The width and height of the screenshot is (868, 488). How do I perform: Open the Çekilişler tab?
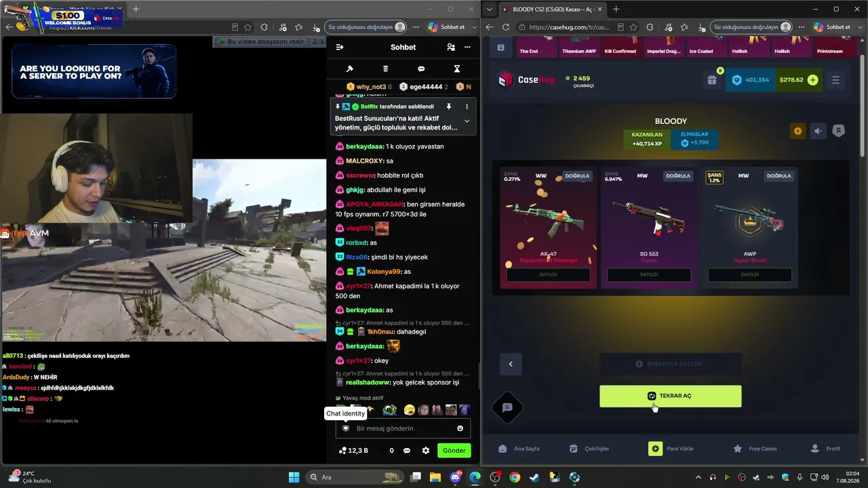[589, 449]
